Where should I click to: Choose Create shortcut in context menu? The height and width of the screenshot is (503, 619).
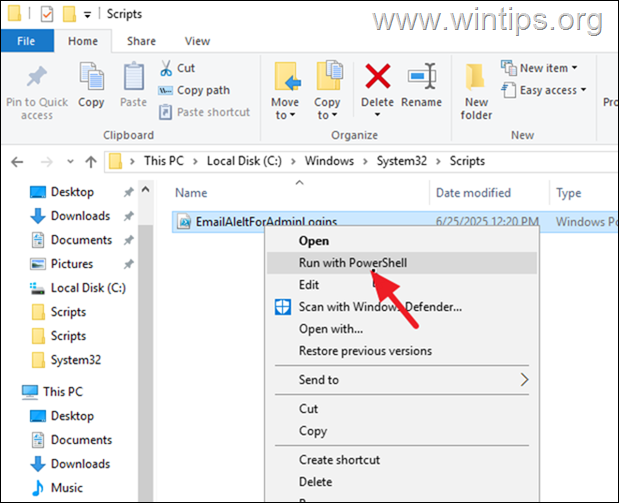pyautogui.click(x=401, y=460)
